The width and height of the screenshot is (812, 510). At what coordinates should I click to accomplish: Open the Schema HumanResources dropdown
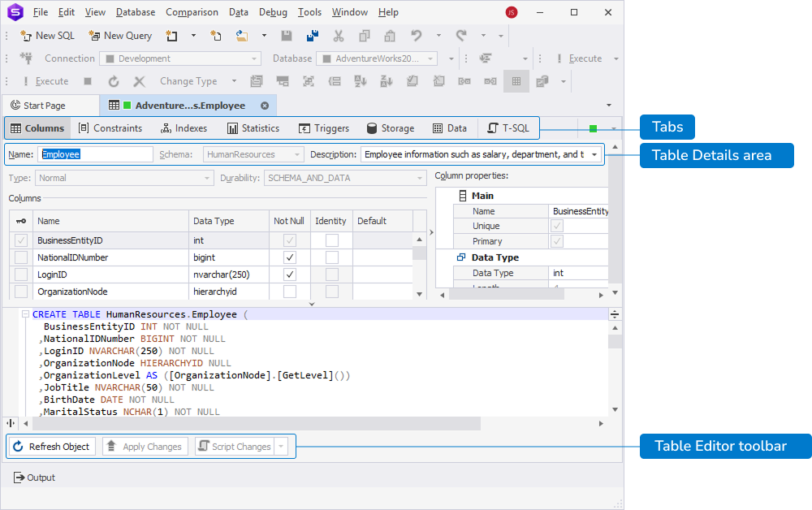[253, 154]
